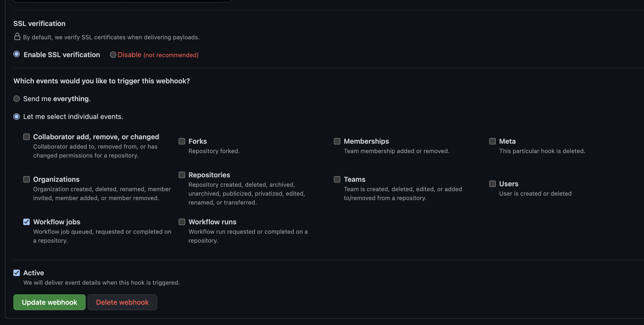This screenshot has width=644, height=325.
Task: Enable the Repositories event
Action: click(182, 175)
